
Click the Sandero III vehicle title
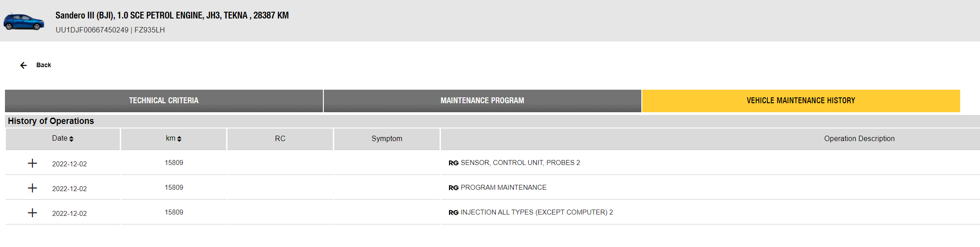[x=172, y=15]
